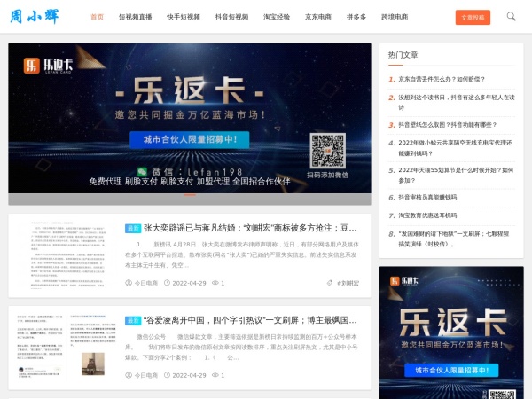Open hot article 没想到这个读书日
The image size is (532, 399).
(x=457, y=103)
